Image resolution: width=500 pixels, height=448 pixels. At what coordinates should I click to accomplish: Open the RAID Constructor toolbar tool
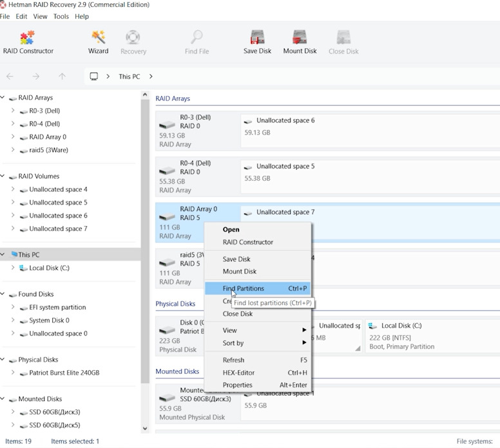tap(28, 42)
